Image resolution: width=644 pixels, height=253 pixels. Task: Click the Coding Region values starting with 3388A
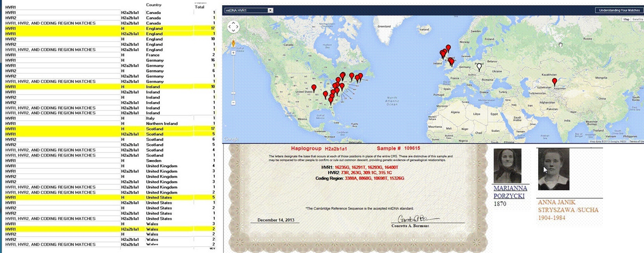pyautogui.click(x=374, y=178)
